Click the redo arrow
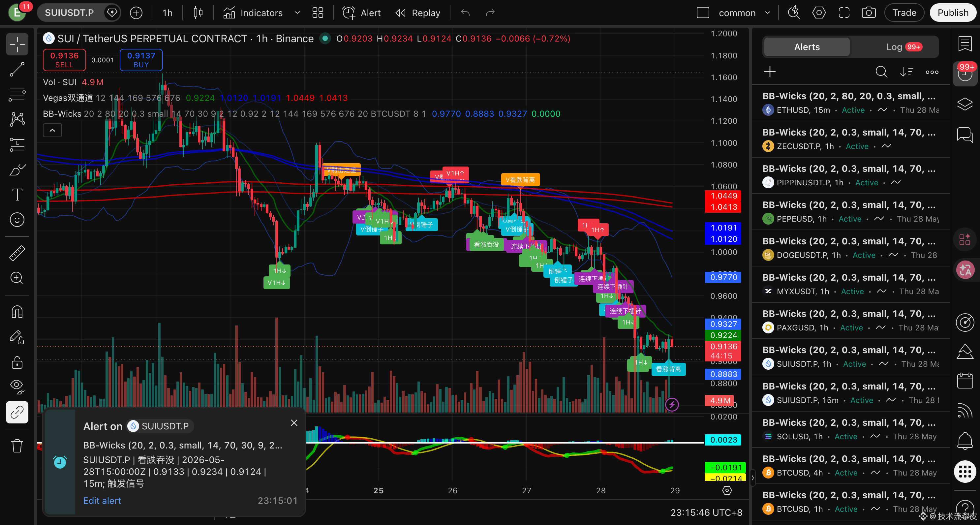This screenshot has width=980, height=525. 490,13
